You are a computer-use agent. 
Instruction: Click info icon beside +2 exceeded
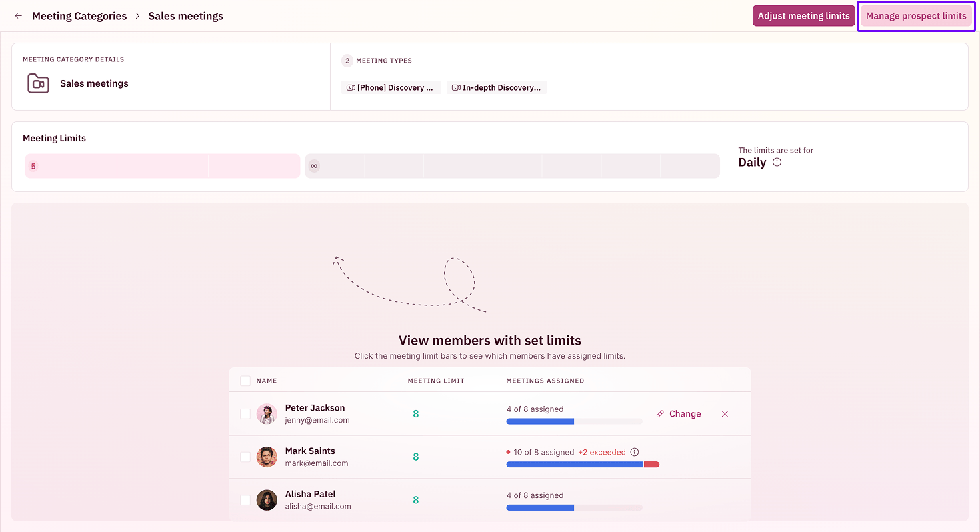tap(635, 452)
